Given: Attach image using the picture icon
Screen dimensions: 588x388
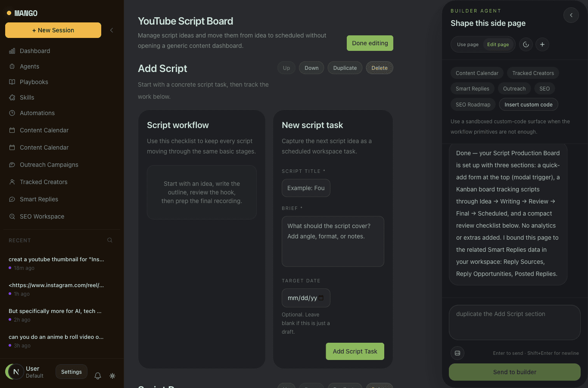Looking at the screenshot, I should click(457, 353).
